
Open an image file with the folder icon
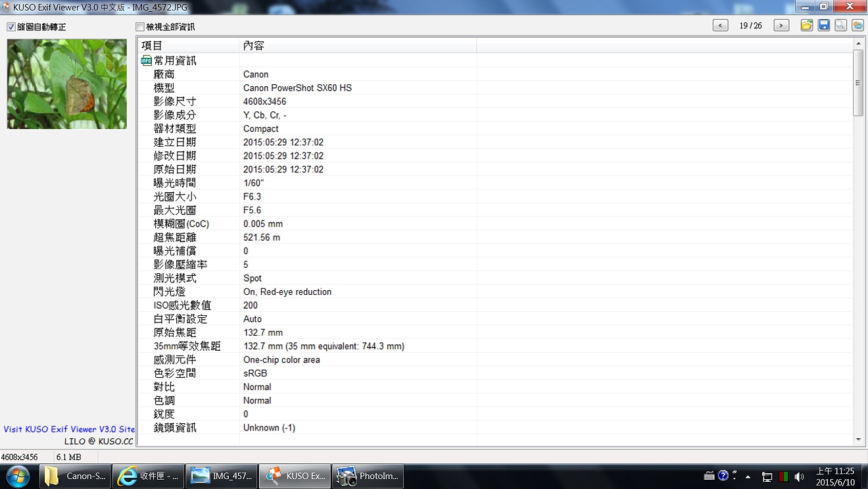point(807,26)
